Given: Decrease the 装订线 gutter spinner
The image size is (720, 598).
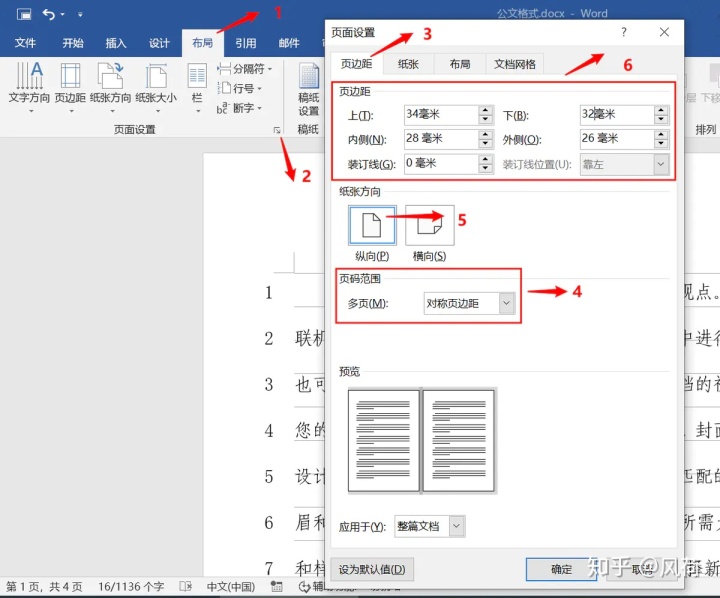Looking at the screenshot, I should tap(485, 169).
